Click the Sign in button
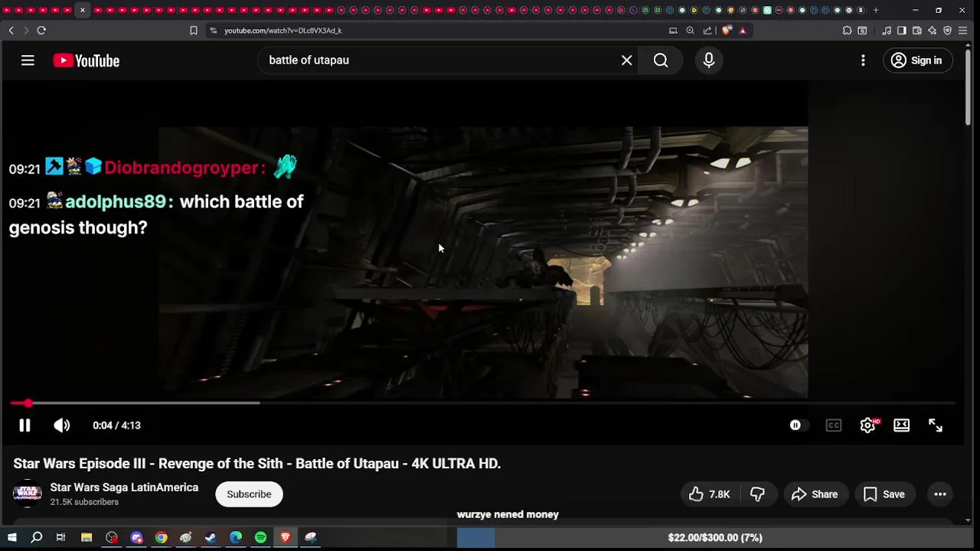 (917, 60)
